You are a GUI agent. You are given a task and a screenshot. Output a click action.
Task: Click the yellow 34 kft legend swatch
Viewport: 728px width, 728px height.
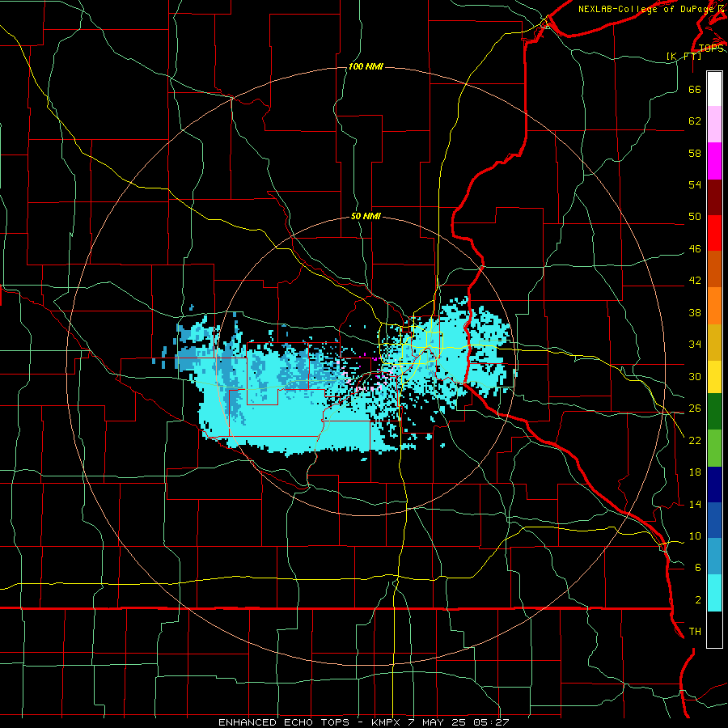(714, 377)
